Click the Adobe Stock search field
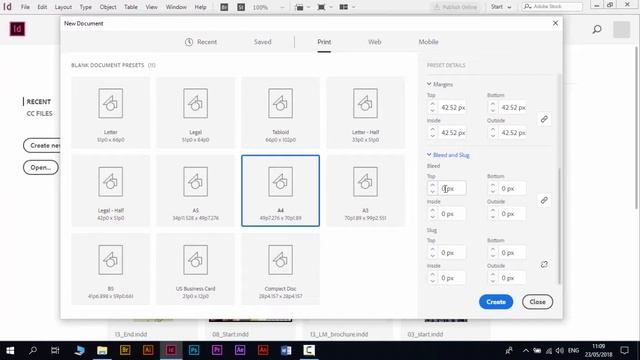Viewport: 640px width, 360px height. click(552, 7)
